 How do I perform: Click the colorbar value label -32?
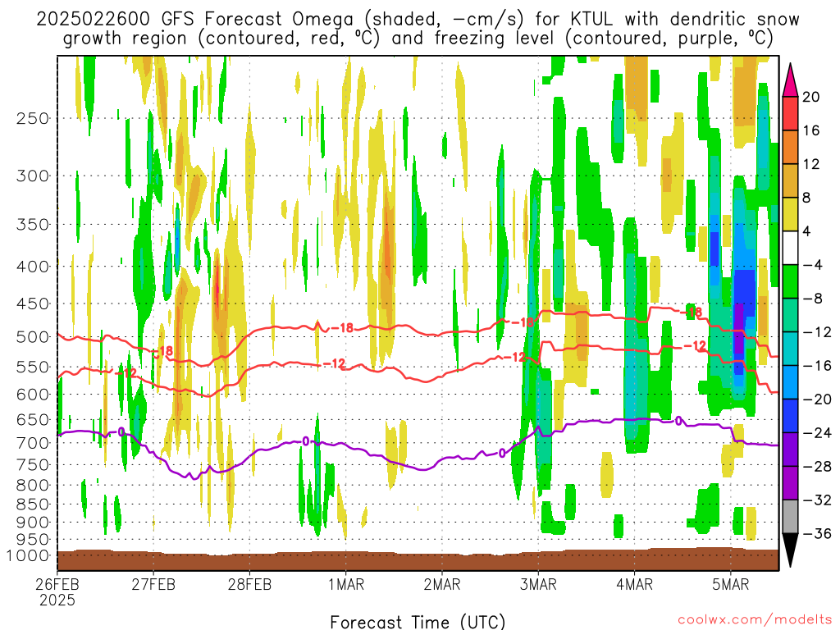817,500
